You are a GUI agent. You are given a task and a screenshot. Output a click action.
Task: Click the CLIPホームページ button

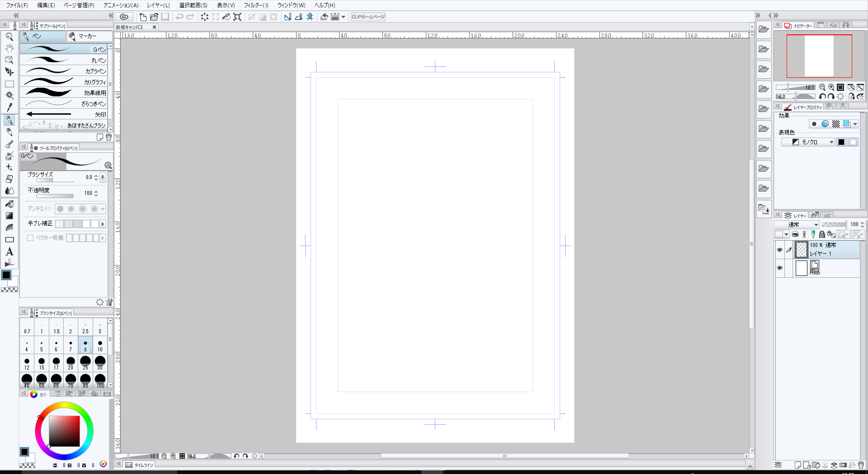coord(368,17)
